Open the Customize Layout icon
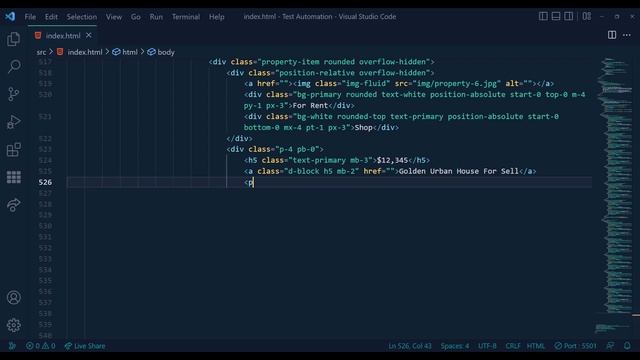Image resolution: width=640 pixels, height=360 pixels. pyautogui.click(x=587, y=16)
